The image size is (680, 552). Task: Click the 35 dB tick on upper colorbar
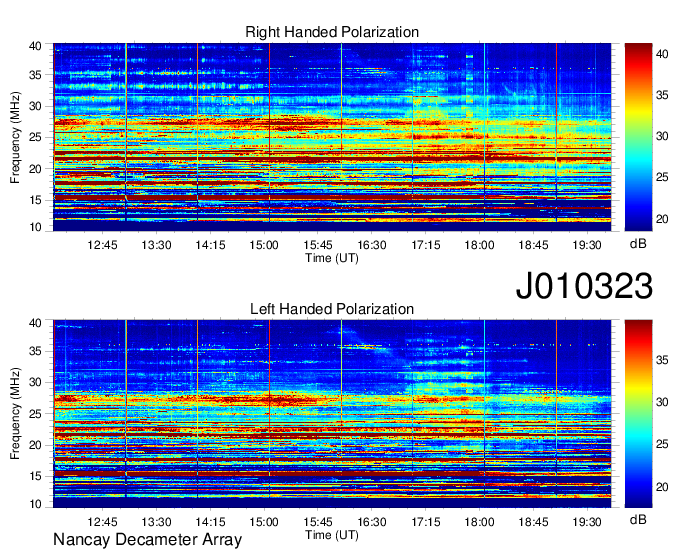[x=662, y=95]
